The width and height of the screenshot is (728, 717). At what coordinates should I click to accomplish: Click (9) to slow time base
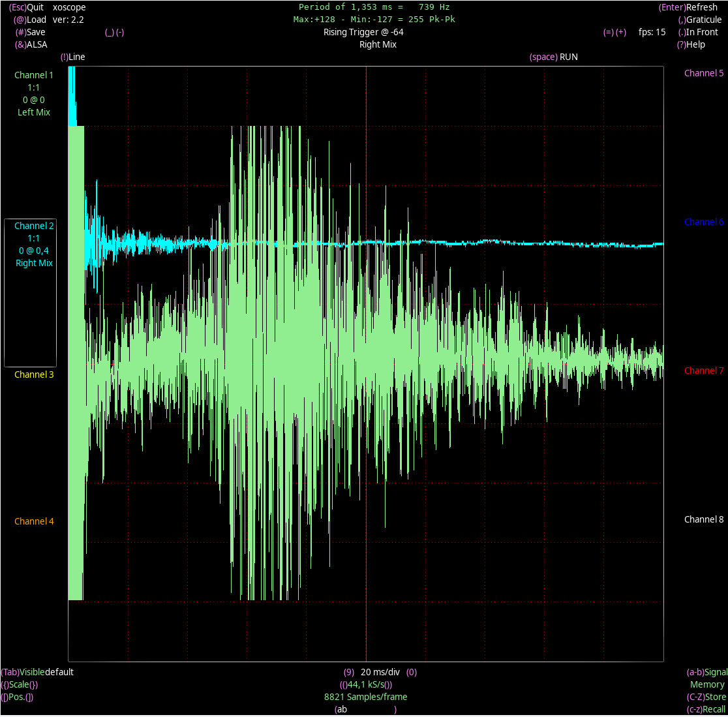[x=349, y=673]
